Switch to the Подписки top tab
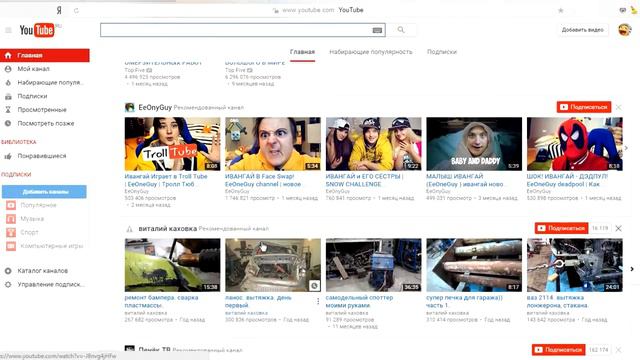Viewport: 640px width, 360px height. (x=442, y=52)
